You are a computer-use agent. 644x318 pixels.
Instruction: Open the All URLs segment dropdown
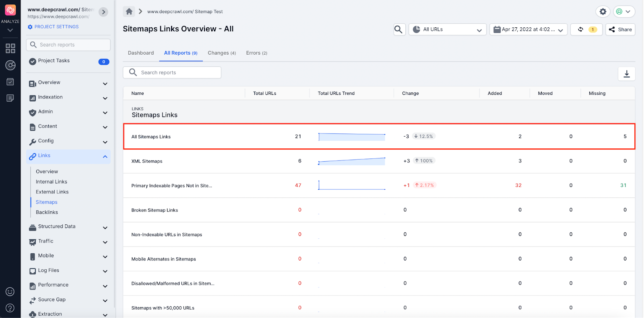click(x=448, y=29)
